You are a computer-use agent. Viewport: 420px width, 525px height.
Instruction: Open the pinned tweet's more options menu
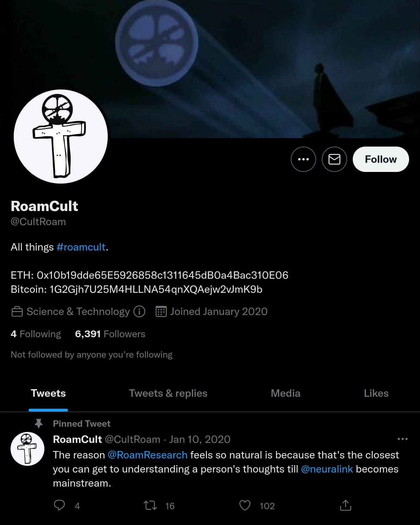[x=402, y=439]
